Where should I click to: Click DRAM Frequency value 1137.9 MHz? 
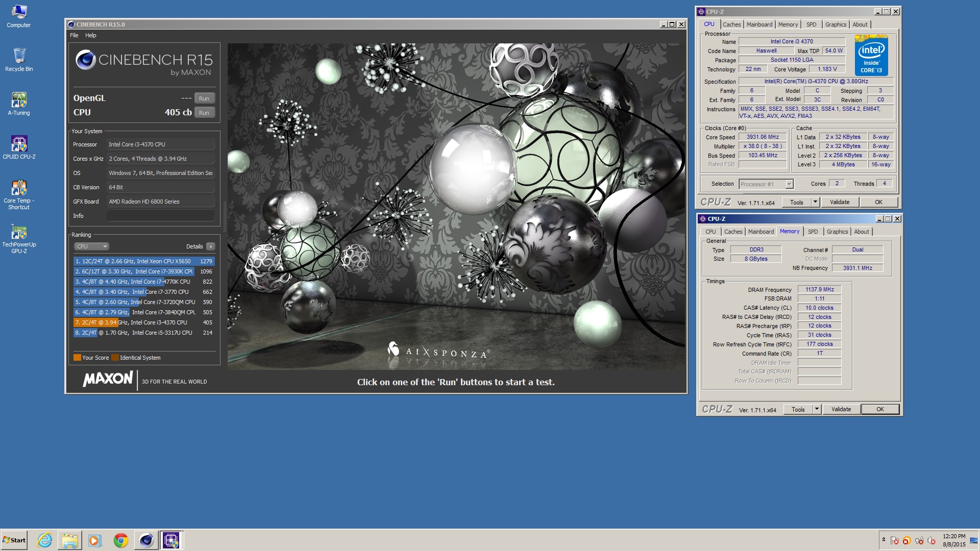pos(819,290)
